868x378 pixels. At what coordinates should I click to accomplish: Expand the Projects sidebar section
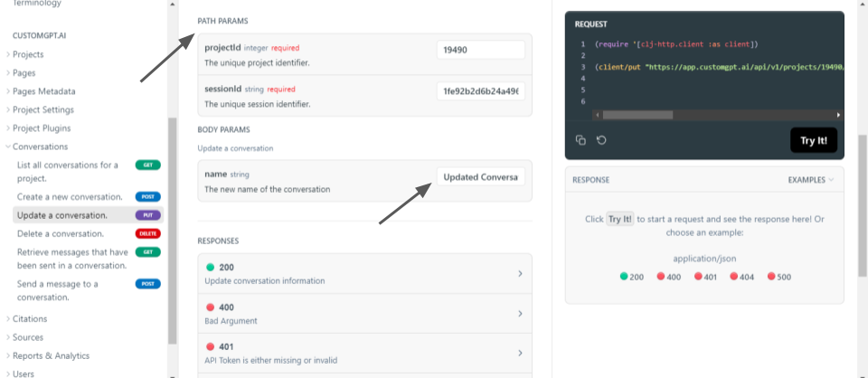pyautogui.click(x=28, y=54)
